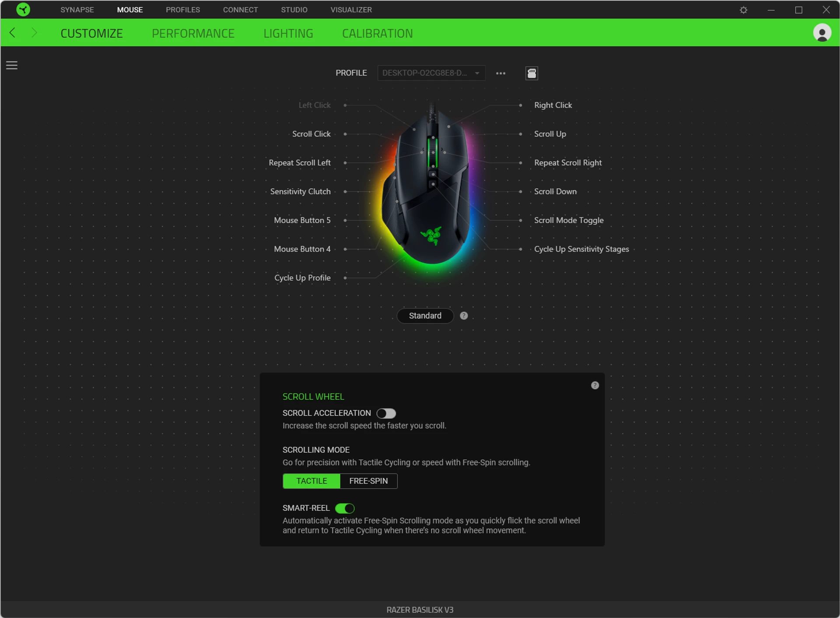
Task: Open the user account avatar
Action: (x=822, y=33)
